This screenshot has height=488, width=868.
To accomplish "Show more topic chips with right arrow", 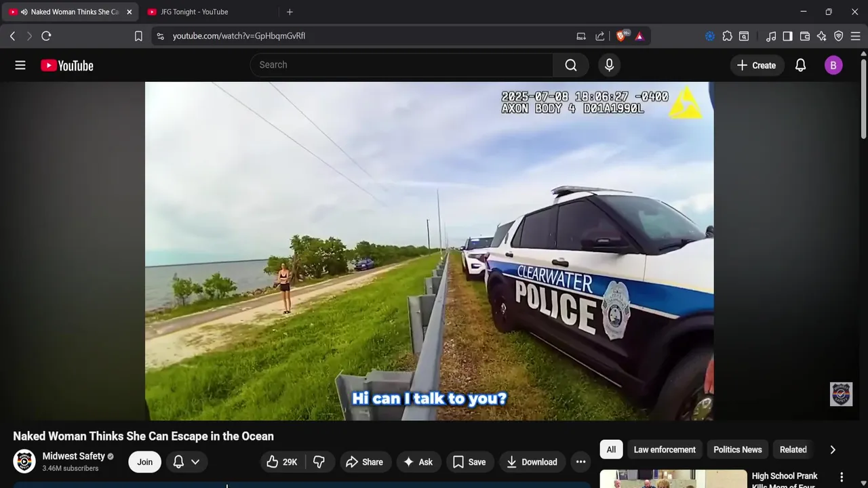I will 833,449.
